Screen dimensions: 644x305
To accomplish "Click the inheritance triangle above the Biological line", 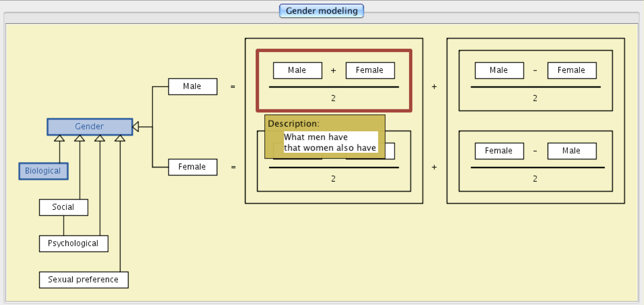I will pos(59,138).
